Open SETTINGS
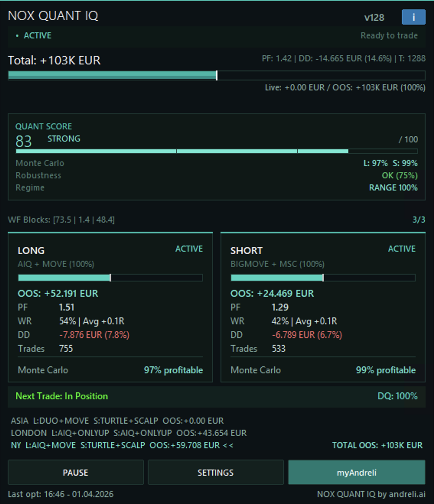 215,472
